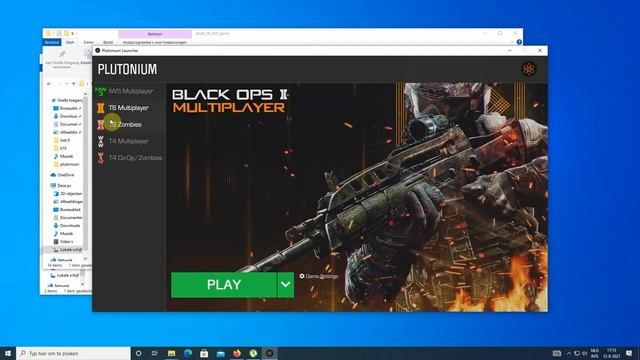Image resolution: width=640 pixels, height=360 pixels.
Task: Select T4 Multiplayer game entry
Action: pyautogui.click(x=129, y=141)
